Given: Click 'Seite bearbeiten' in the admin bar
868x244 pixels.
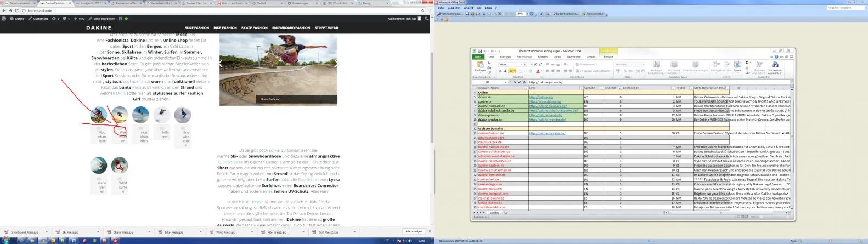Looking at the screenshot, I should (102, 19).
